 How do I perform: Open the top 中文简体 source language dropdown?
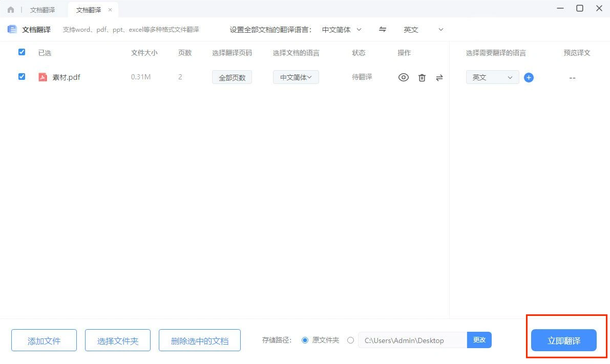(341, 29)
